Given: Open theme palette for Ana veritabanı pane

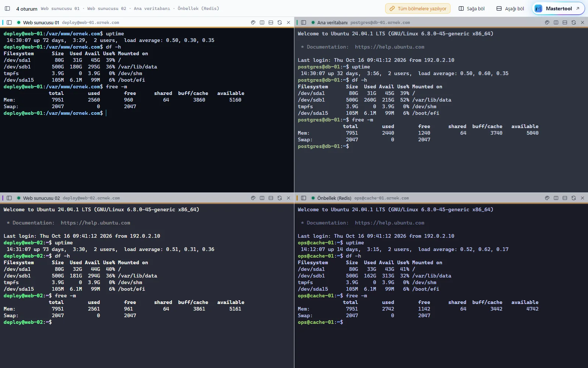Looking at the screenshot, I should [x=547, y=22].
